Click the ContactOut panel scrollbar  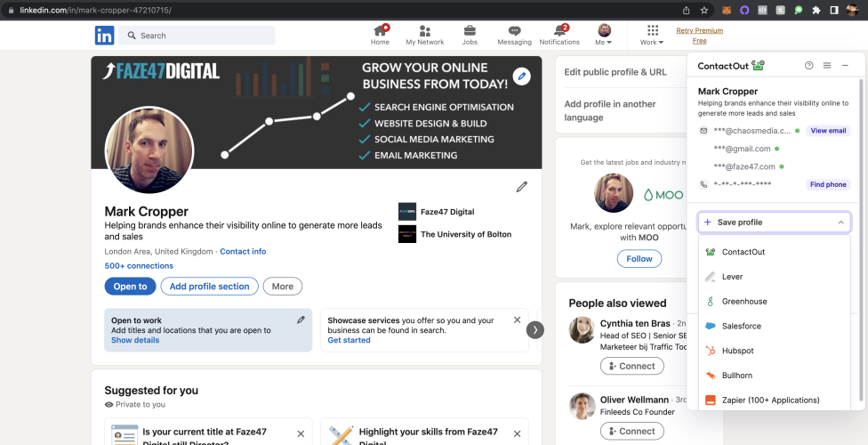(860, 239)
